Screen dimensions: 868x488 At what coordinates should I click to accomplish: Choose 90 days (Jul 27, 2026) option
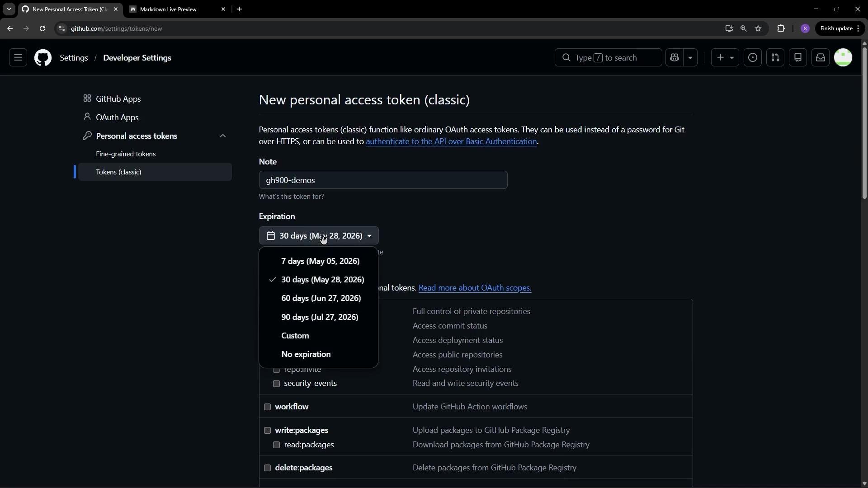pyautogui.click(x=318, y=317)
